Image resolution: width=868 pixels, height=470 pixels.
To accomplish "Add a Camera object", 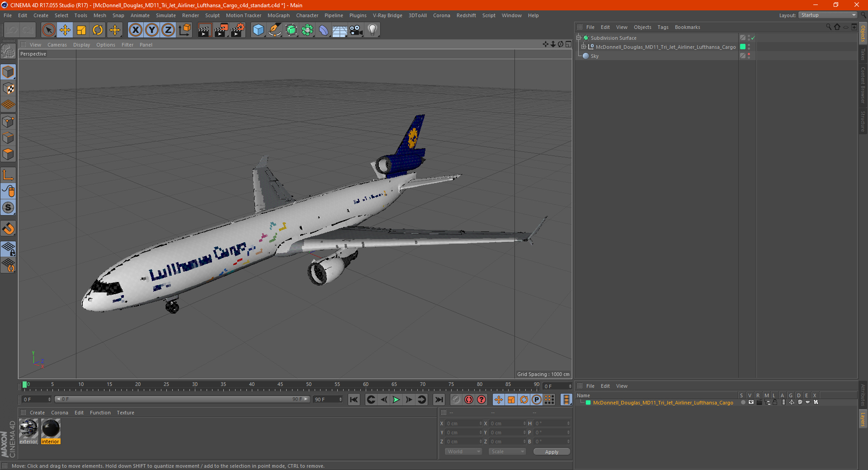I will coord(356,30).
